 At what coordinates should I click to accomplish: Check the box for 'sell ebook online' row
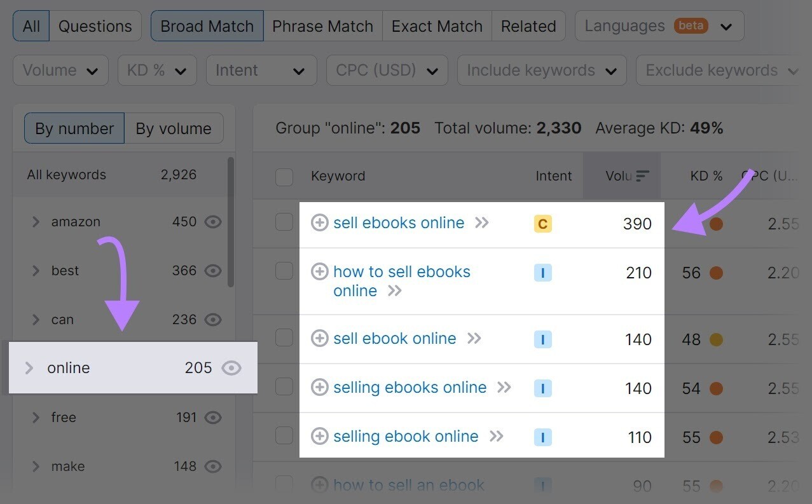(284, 337)
